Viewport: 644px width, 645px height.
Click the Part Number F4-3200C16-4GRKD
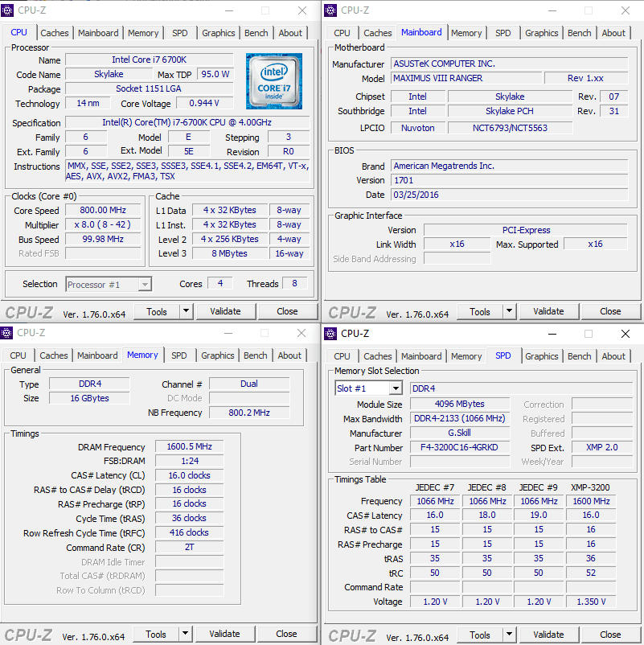point(460,447)
